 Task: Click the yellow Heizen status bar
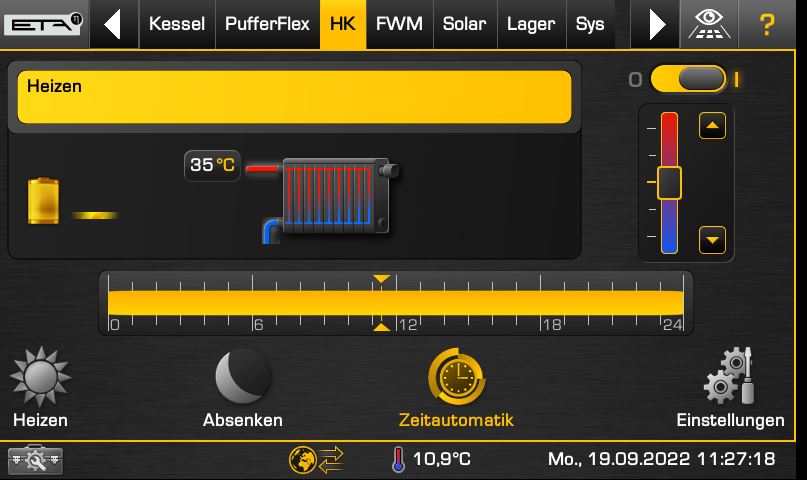(x=294, y=97)
